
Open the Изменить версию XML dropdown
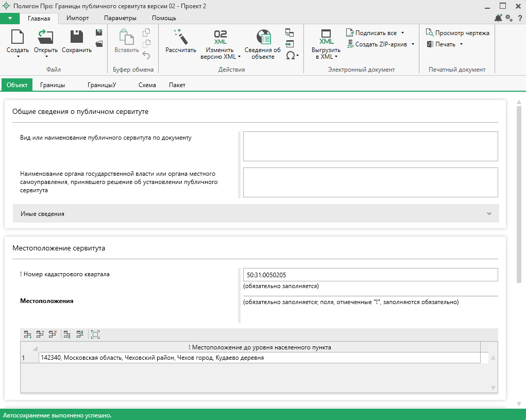[x=239, y=57]
